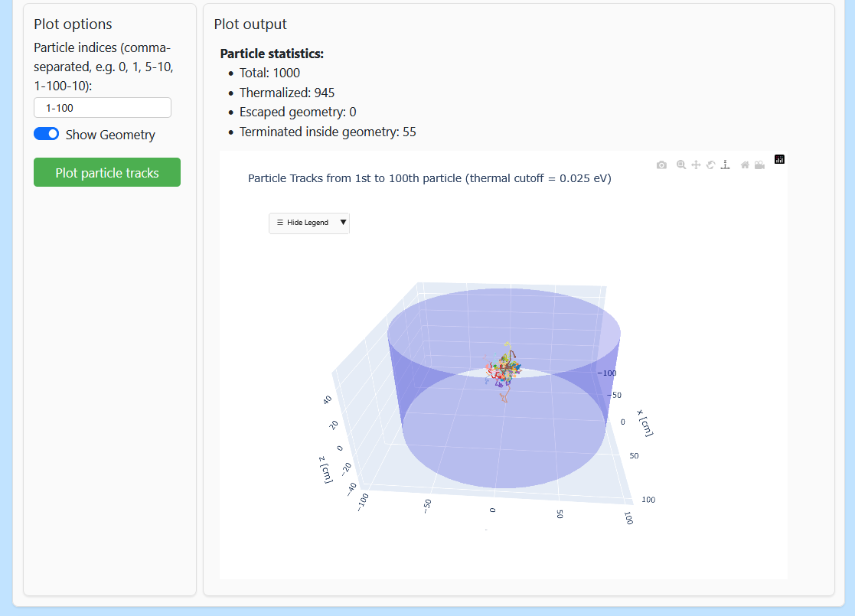Viewport: 855px width, 616px height.
Task: Focus the particle indices input field
Action: 103,108
